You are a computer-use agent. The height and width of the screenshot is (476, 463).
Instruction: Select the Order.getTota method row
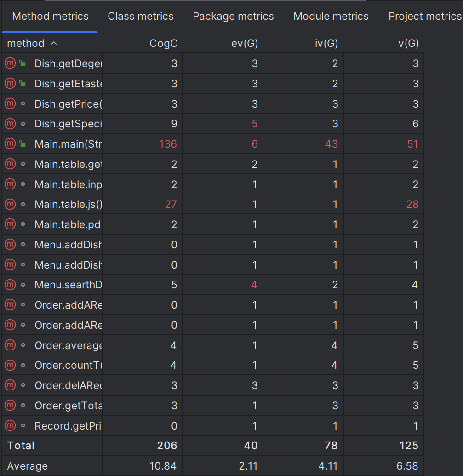click(x=213, y=405)
